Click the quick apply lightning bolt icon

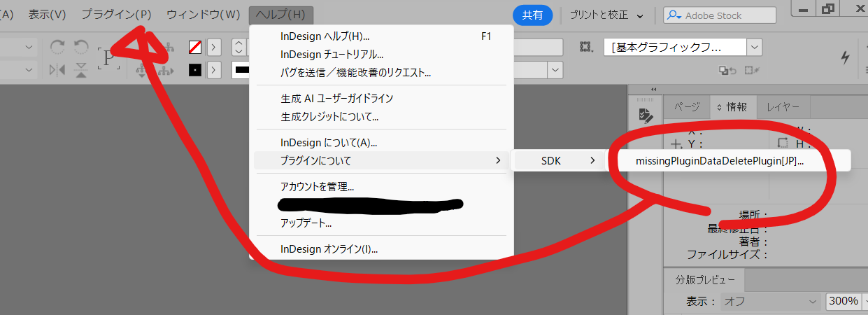click(846, 57)
